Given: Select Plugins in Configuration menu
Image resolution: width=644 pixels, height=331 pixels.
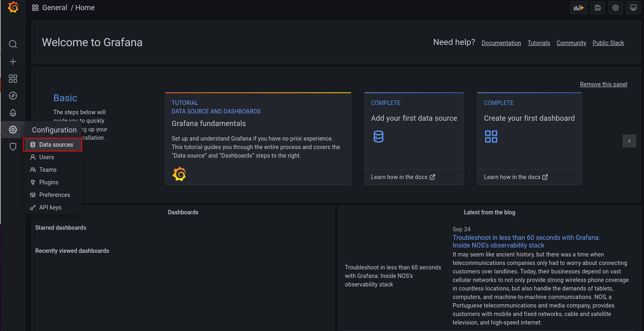Looking at the screenshot, I should (x=53, y=182).
